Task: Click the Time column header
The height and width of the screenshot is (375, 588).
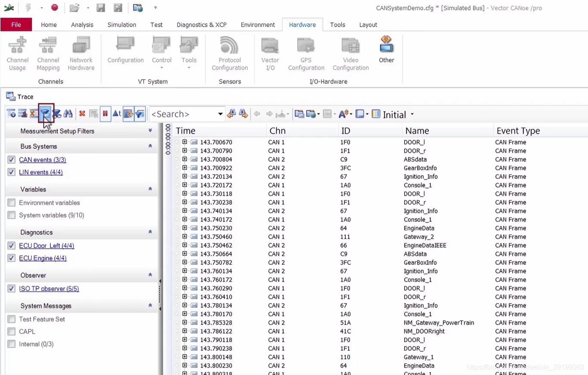Action: pos(220,131)
